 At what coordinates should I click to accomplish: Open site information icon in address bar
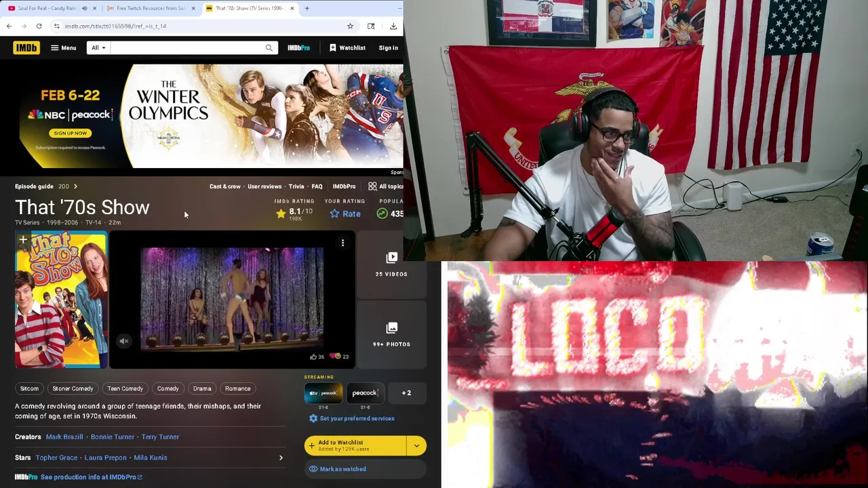(x=56, y=26)
